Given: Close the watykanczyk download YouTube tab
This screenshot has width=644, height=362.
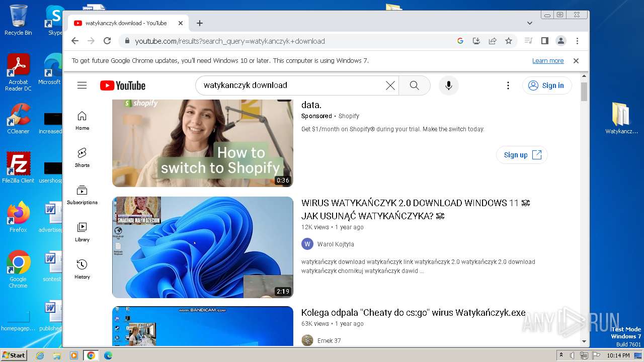Looking at the screenshot, I should tap(181, 23).
